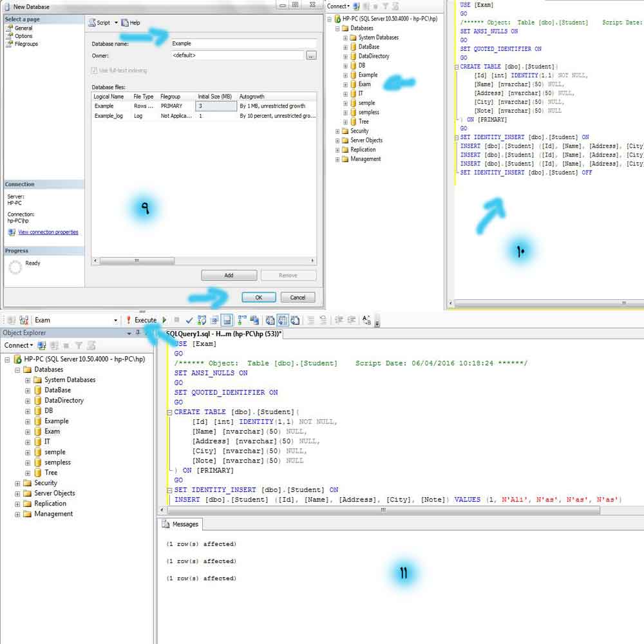This screenshot has width=644, height=644.
Task: Select the Exam database icon in lower tree
Action: pos(38,431)
